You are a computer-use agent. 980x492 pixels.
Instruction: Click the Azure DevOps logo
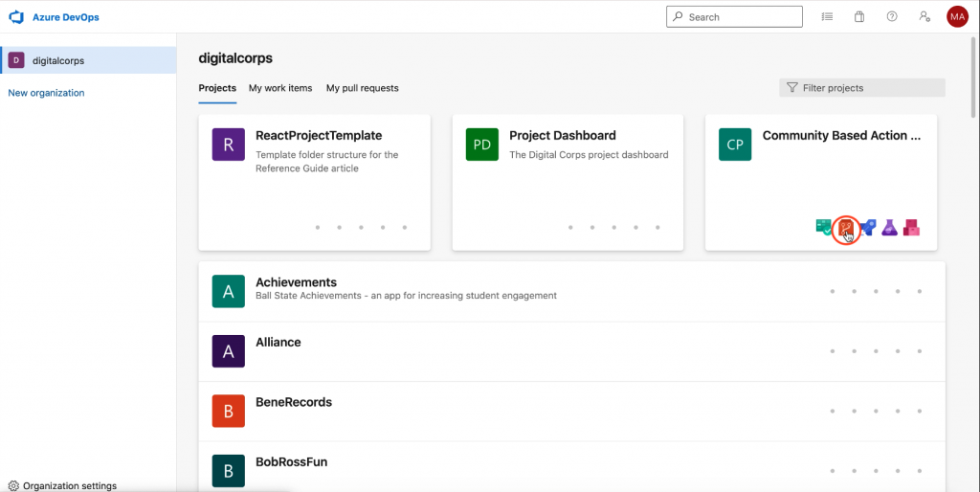point(16,17)
